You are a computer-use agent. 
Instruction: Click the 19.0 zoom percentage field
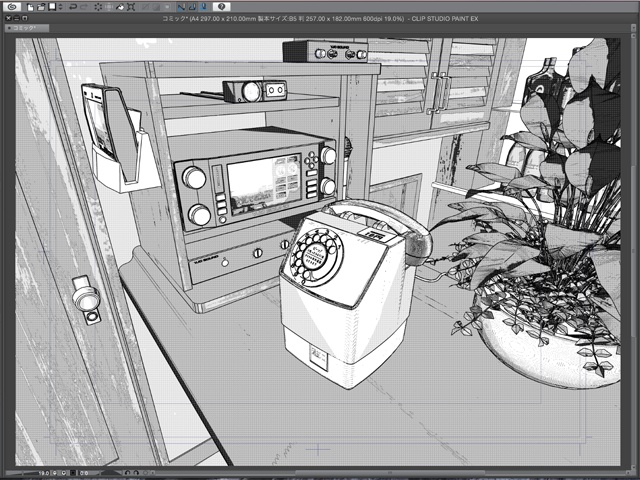(x=45, y=472)
